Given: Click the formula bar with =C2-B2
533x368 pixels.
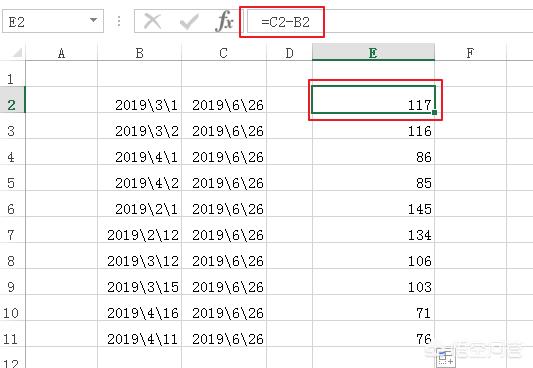Looking at the screenshot, I should pyautogui.click(x=390, y=22).
